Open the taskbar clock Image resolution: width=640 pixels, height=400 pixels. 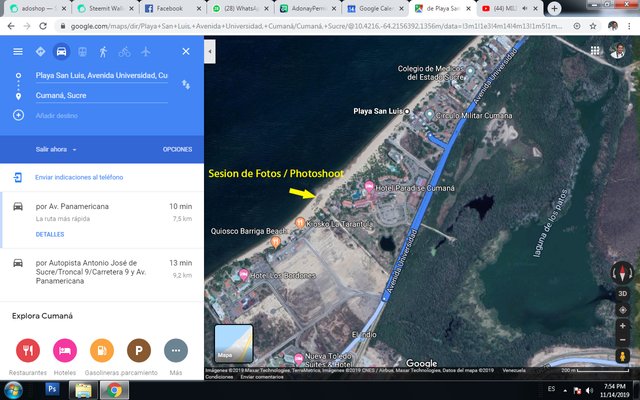click(x=617, y=390)
